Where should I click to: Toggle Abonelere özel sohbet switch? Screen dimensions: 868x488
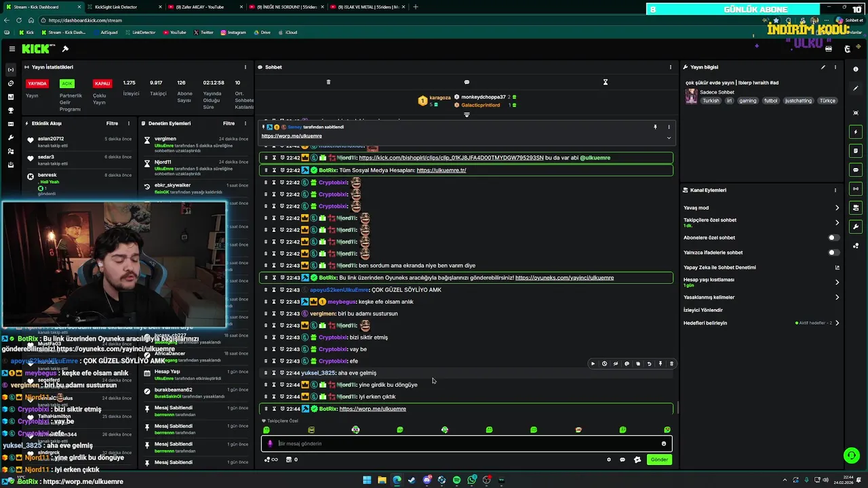833,238
